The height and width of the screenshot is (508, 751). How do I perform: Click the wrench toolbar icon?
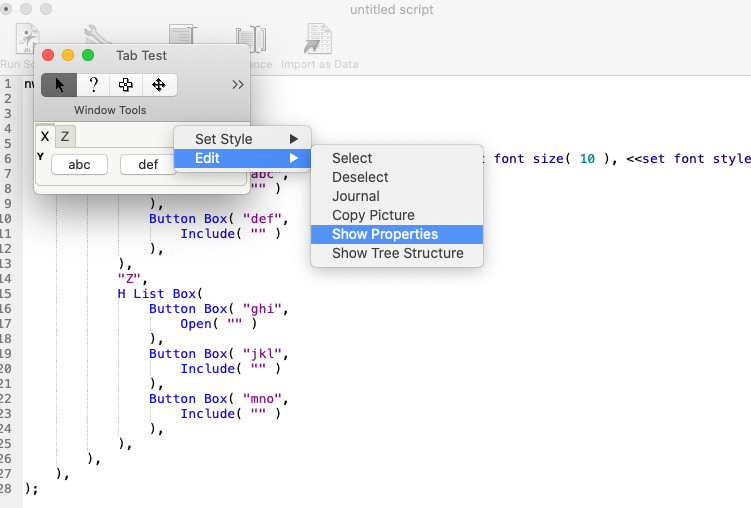pos(97,36)
